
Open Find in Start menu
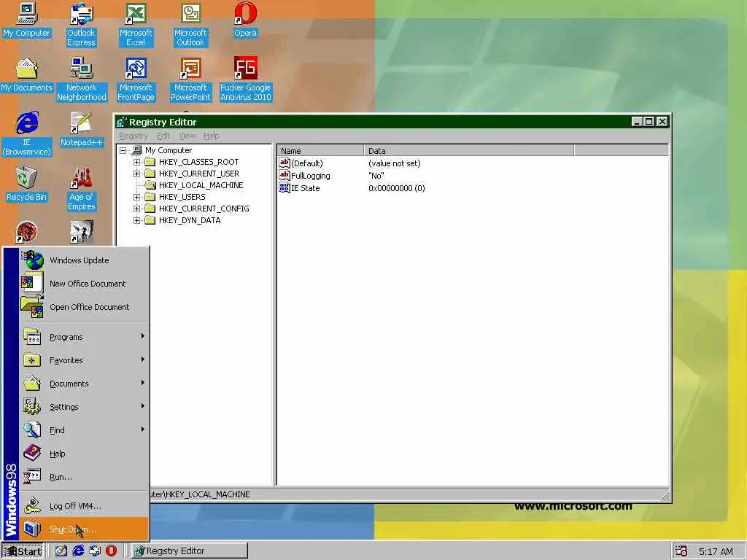85,430
